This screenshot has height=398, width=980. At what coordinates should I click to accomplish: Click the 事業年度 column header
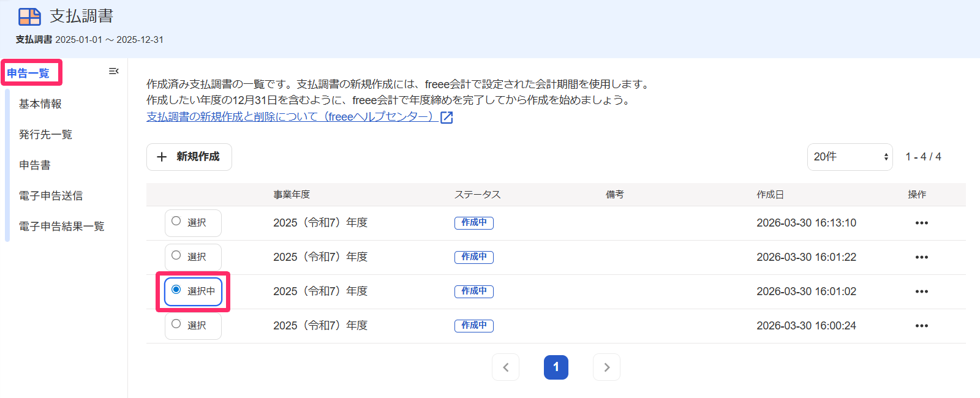(x=292, y=195)
